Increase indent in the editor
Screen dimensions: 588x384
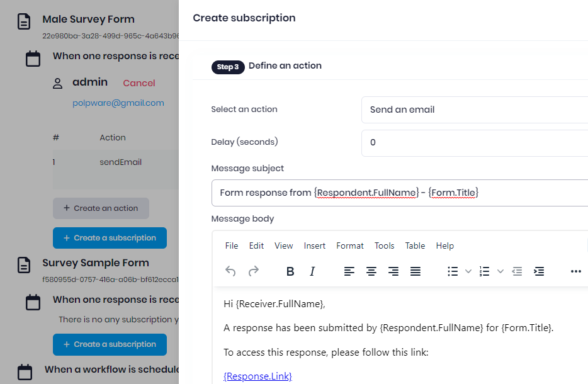(x=539, y=271)
